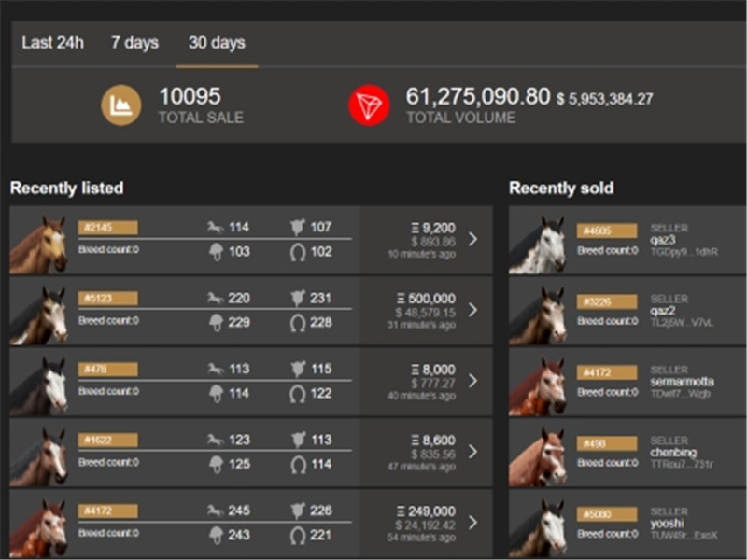
Task: Click the horse head stat icon on listing #1622
Action: click(299, 441)
